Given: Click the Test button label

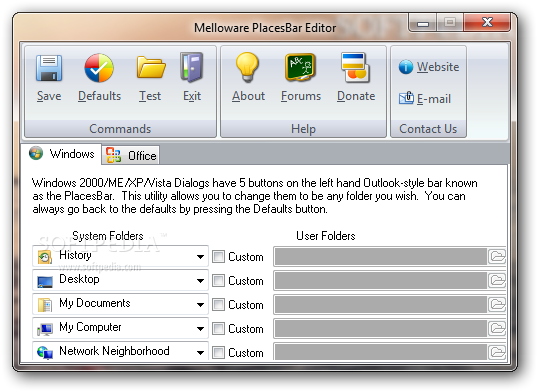Looking at the screenshot, I should 150,96.
